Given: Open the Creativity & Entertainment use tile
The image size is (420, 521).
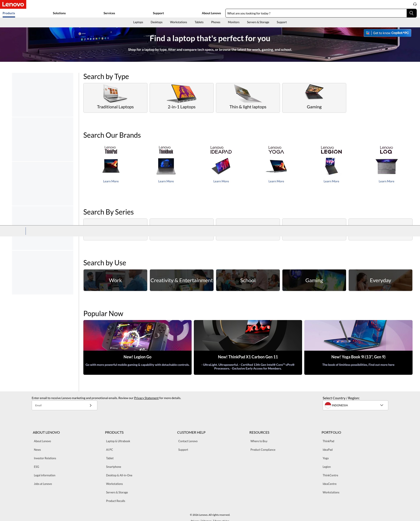Looking at the screenshot, I should point(181,280).
